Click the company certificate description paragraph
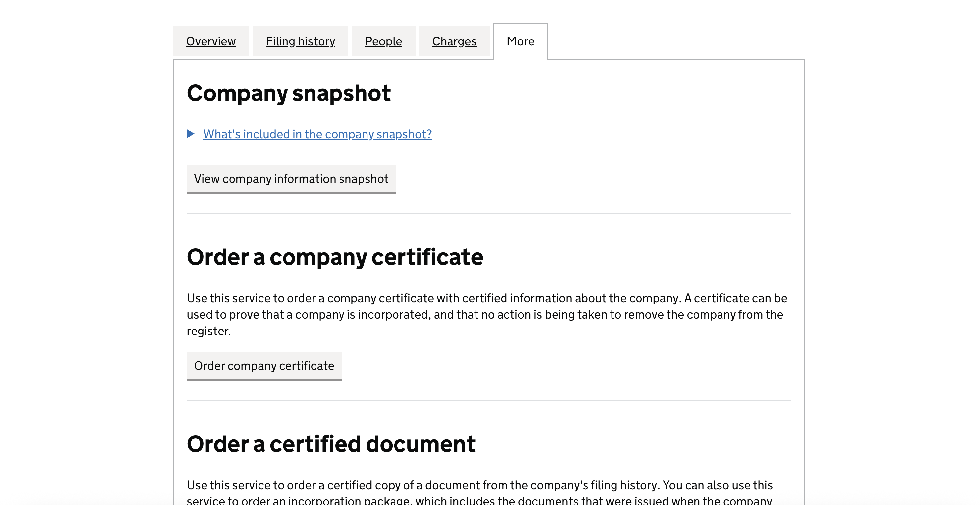 (487, 314)
